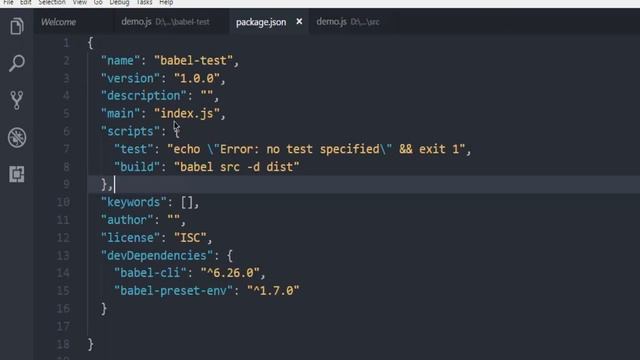Click the "test" key under scripts
The height and width of the screenshot is (360, 640).
[133, 149]
